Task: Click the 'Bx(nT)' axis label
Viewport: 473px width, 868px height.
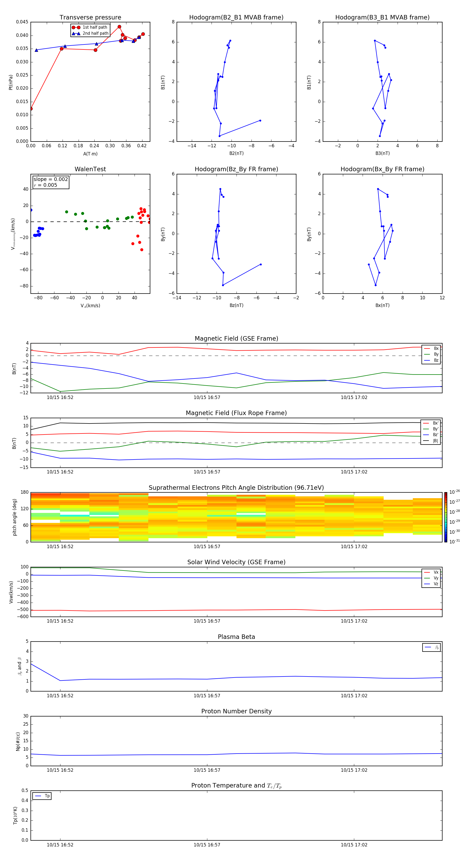Action: 382,305
